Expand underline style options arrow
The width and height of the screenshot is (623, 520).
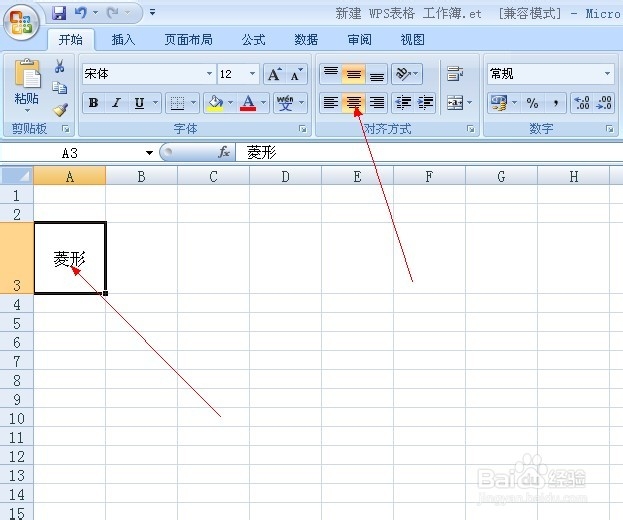155,103
